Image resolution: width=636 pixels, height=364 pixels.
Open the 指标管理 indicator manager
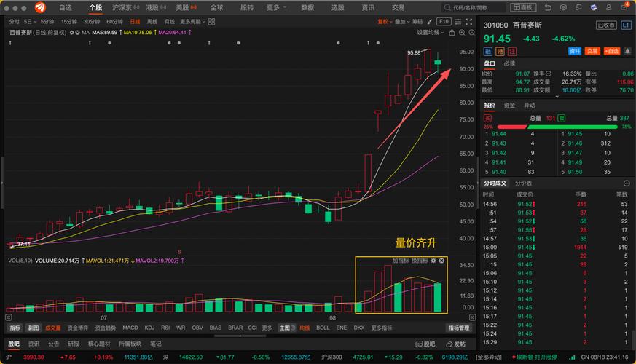point(459,328)
